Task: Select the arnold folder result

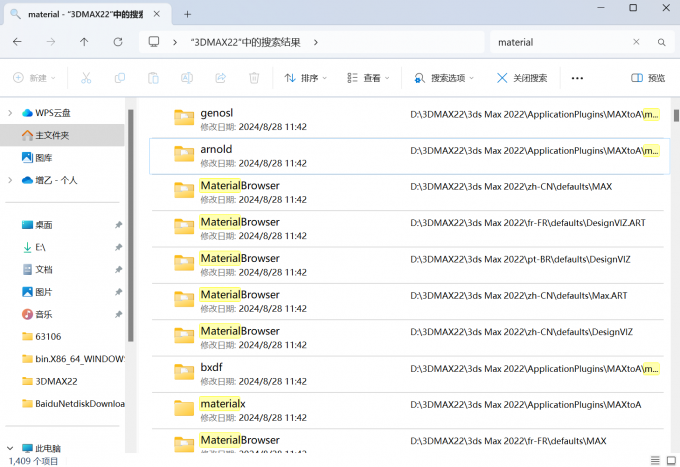Action: pyautogui.click(x=408, y=156)
